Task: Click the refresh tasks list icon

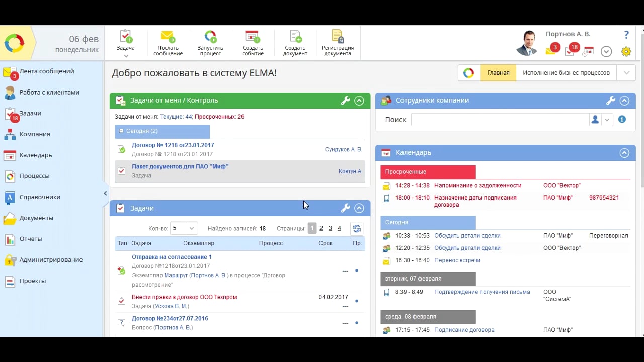Action: coord(357,228)
